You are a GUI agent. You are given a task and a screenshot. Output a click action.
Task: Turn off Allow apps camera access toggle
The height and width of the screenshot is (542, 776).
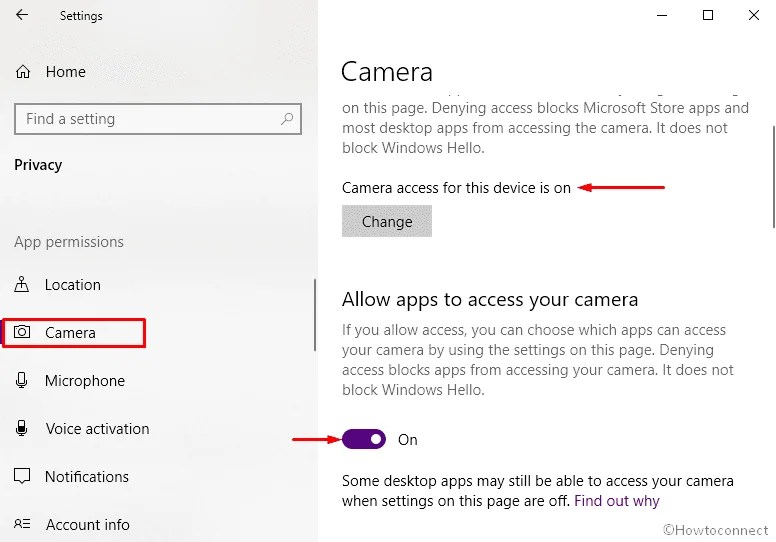364,439
